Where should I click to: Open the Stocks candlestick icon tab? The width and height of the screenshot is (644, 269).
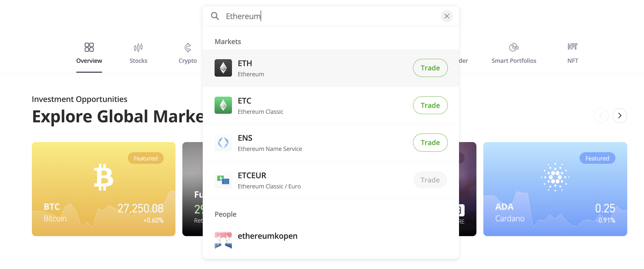tap(138, 48)
